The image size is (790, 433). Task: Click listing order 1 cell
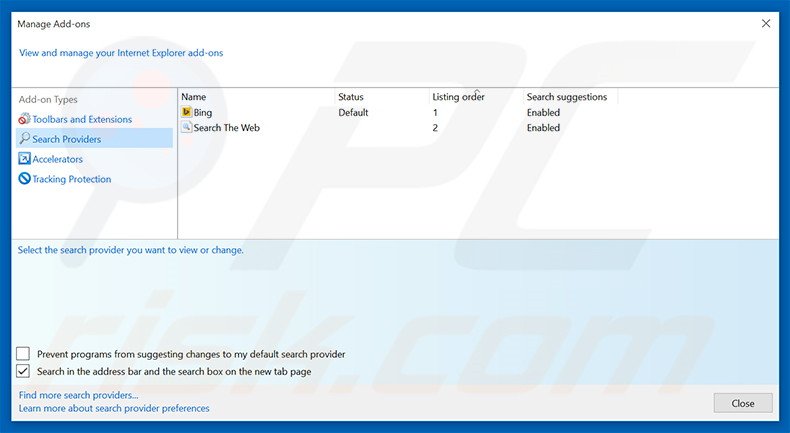point(435,112)
